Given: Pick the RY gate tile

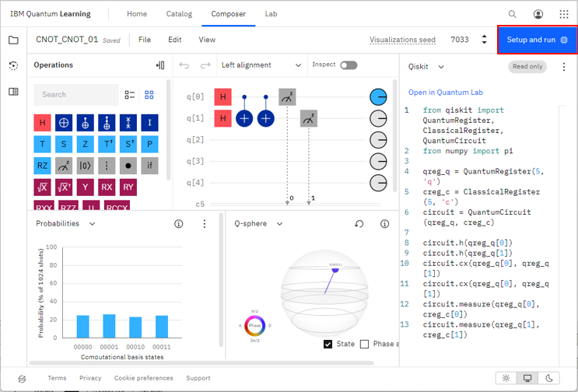Looking at the screenshot, I should [x=128, y=187].
